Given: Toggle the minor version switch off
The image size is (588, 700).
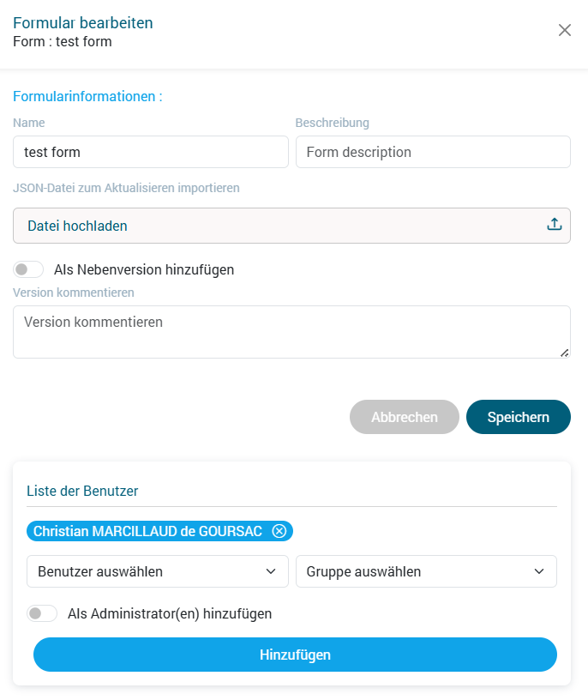Looking at the screenshot, I should [x=28, y=269].
